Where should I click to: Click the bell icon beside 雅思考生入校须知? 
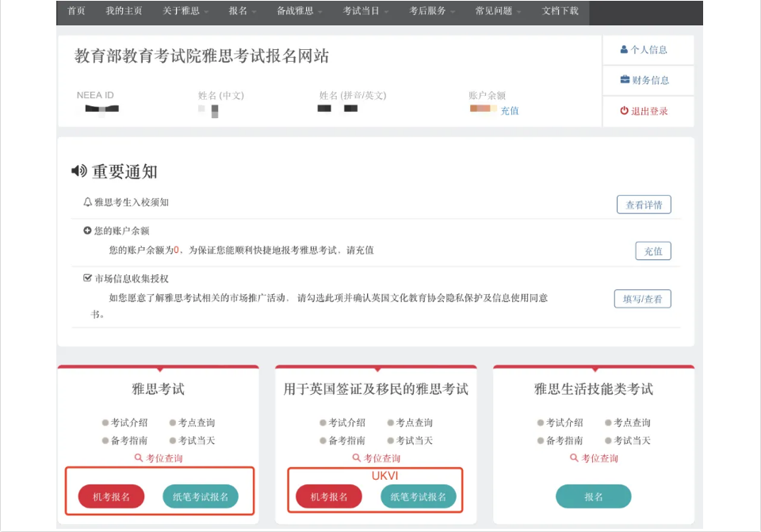click(88, 202)
